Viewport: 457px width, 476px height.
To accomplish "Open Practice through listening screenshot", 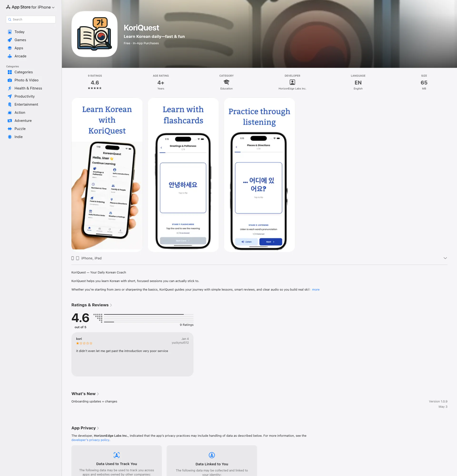I will coord(259,175).
